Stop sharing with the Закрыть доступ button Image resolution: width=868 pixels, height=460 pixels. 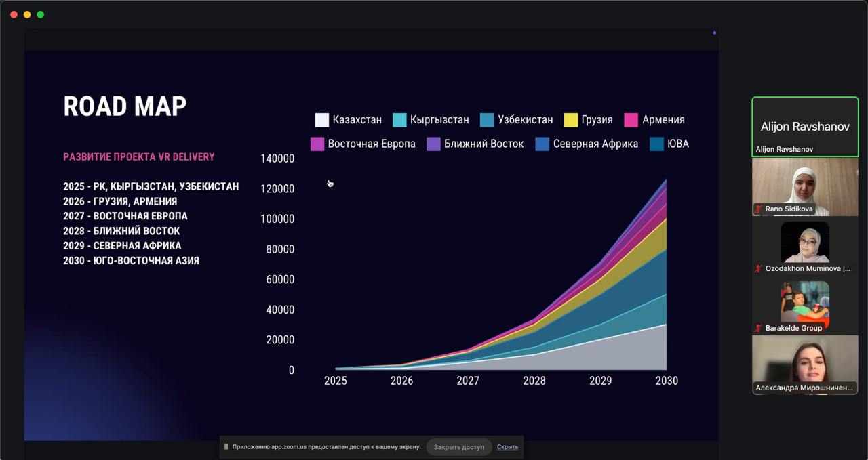click(459, 447)
